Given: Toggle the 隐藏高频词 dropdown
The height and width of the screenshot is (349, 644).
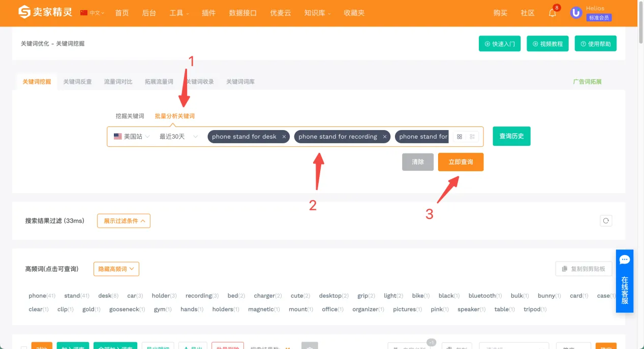Looking at the screenshot, I should [116, 269].
